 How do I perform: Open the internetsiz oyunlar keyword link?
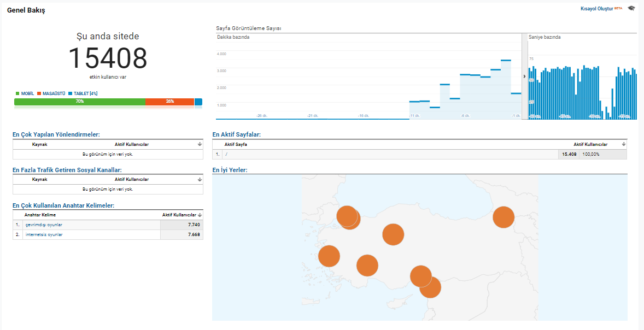pos(44,234)
